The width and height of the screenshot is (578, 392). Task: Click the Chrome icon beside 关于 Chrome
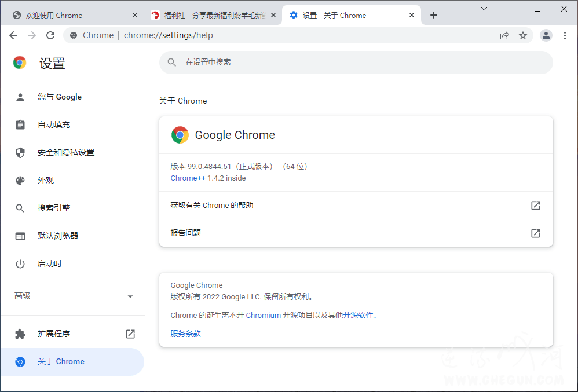(20, 362)
